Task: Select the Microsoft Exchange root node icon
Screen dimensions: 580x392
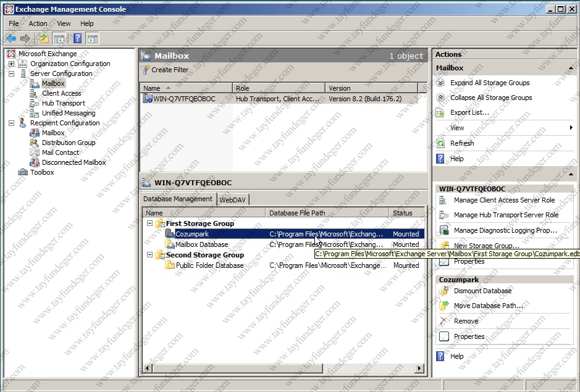Action: [x=12, y=54]
